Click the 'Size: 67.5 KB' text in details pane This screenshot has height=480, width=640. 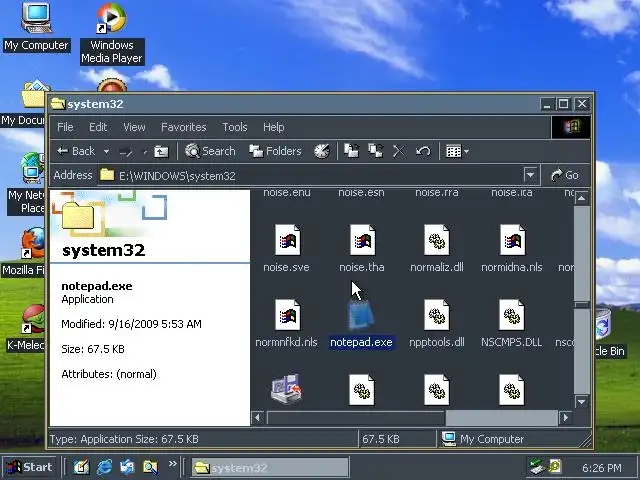[x=93, y=349]
